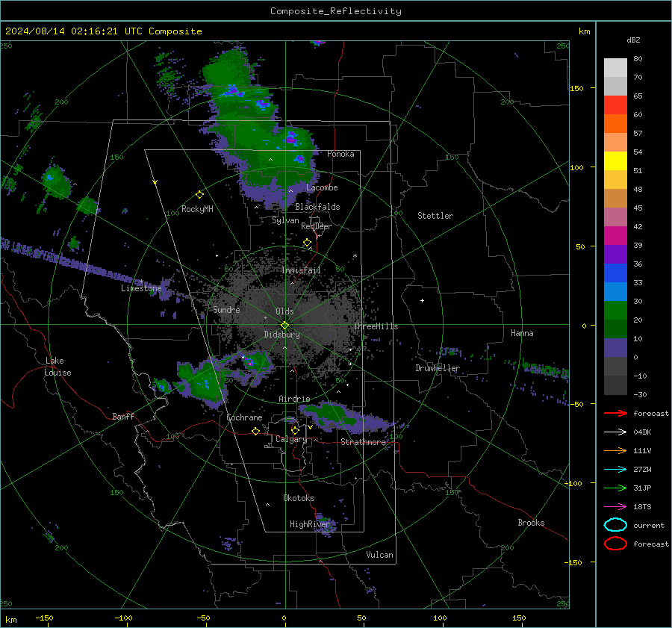Click the magenta storm core northwest of Ponoka
The height and width of the screenshot is (628, 672).
291,138
